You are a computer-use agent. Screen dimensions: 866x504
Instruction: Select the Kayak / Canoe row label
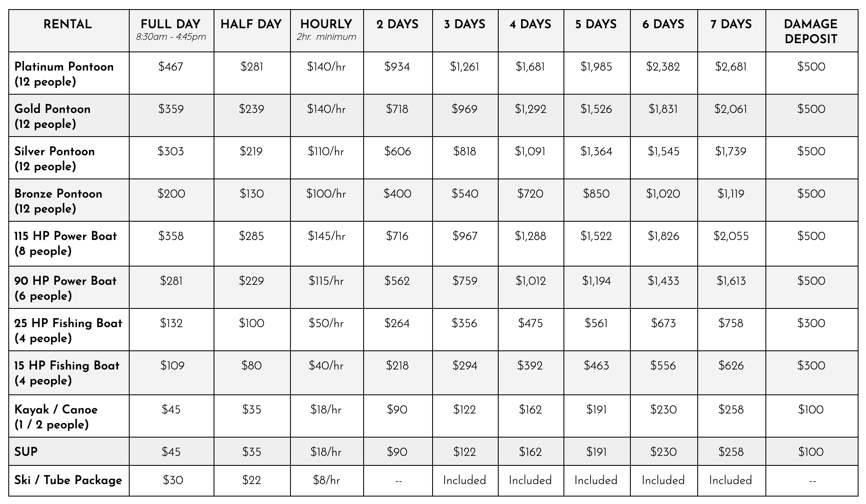[x=56, y=417]
